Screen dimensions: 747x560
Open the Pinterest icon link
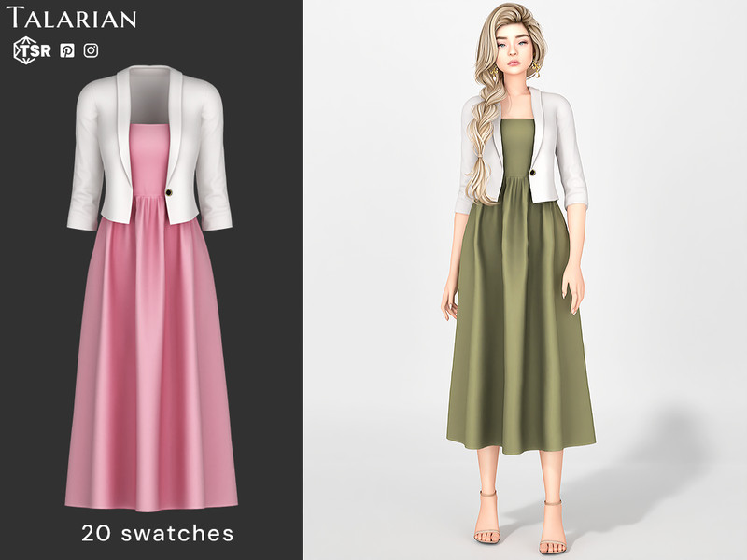point(67,51)
